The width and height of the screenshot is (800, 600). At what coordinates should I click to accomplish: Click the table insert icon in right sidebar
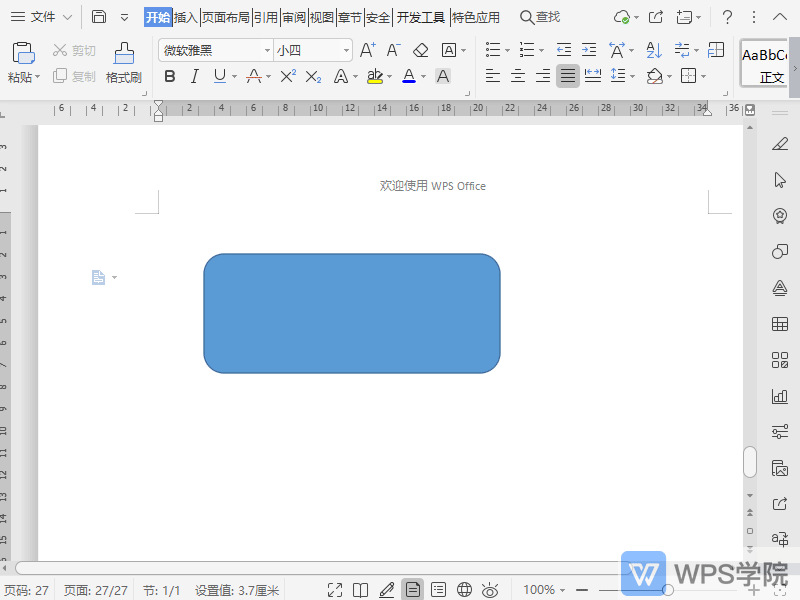point(780,324)
